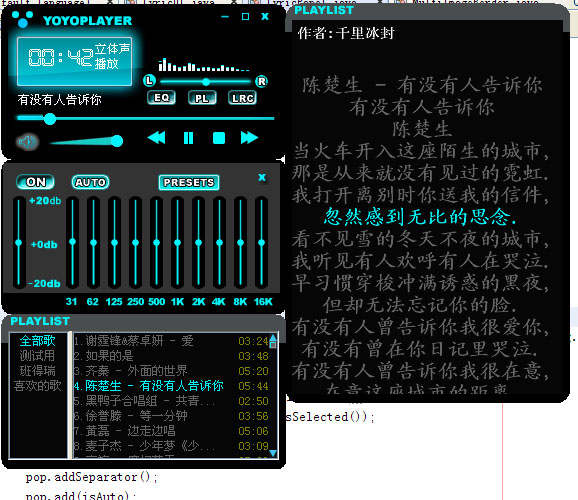
Task: Adjust the 1K equalizer band
Action: coord(178,242)
